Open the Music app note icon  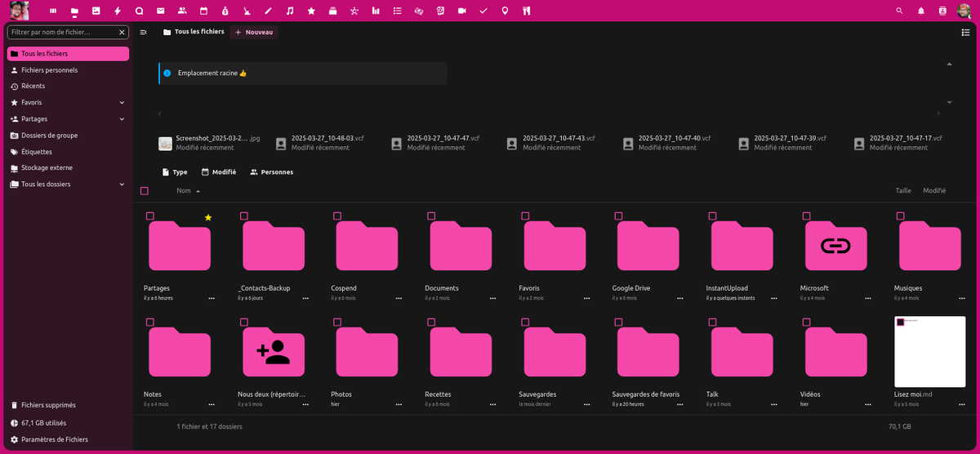(x=290, y=11)
